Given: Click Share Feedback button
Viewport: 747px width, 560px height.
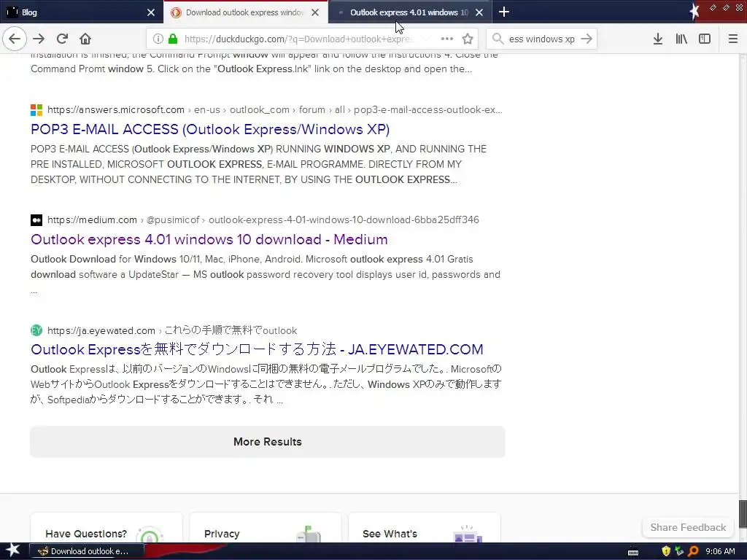Looking at the screenshot, I should pos(688,527).
